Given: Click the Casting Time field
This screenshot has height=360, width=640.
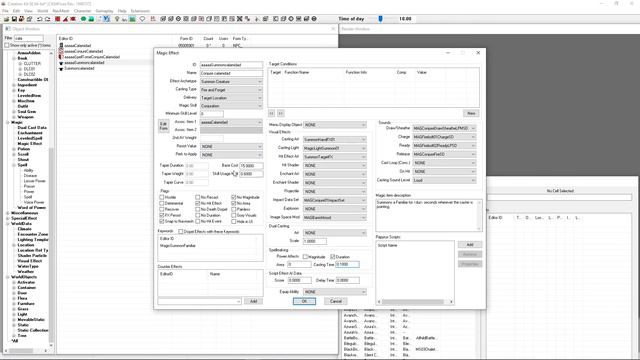Looking at the screenshot, I should click(x=347, y=265).
